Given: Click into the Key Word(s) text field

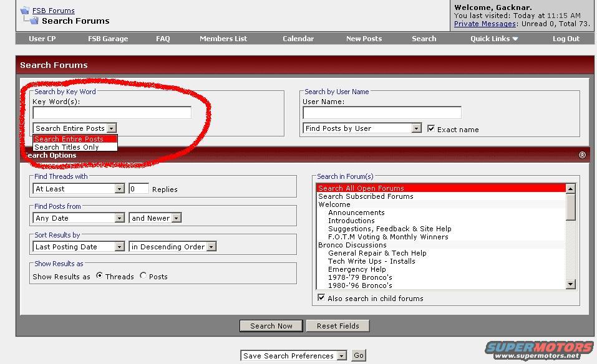Looking at the screenshot, I should coord(112,113).
